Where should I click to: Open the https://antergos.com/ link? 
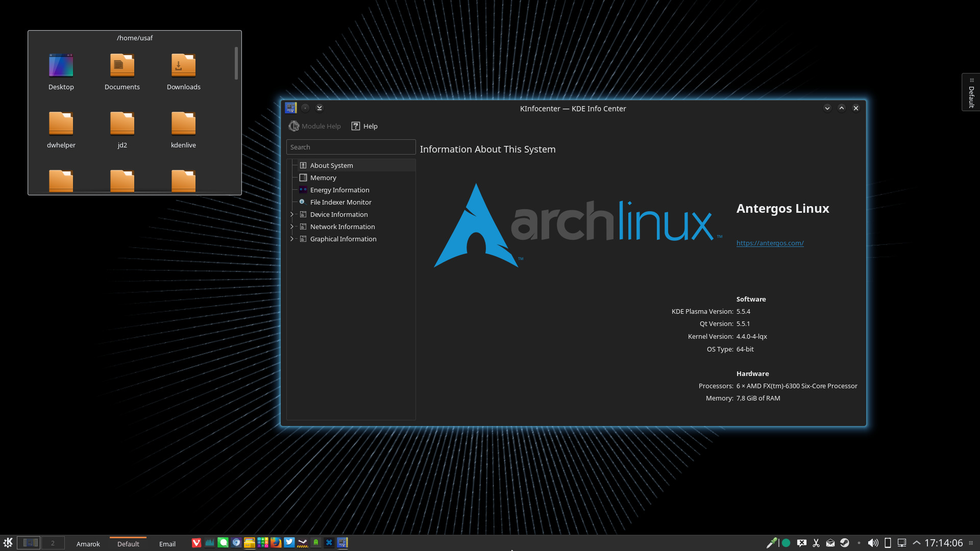770,243
